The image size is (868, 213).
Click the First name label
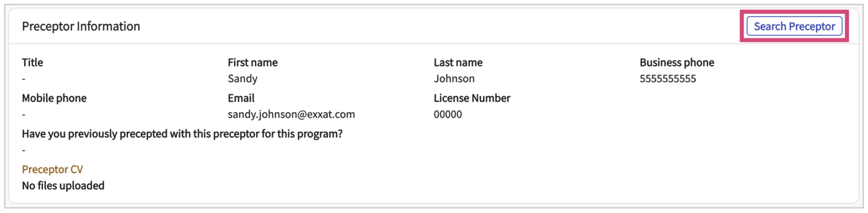click(253, 63)
